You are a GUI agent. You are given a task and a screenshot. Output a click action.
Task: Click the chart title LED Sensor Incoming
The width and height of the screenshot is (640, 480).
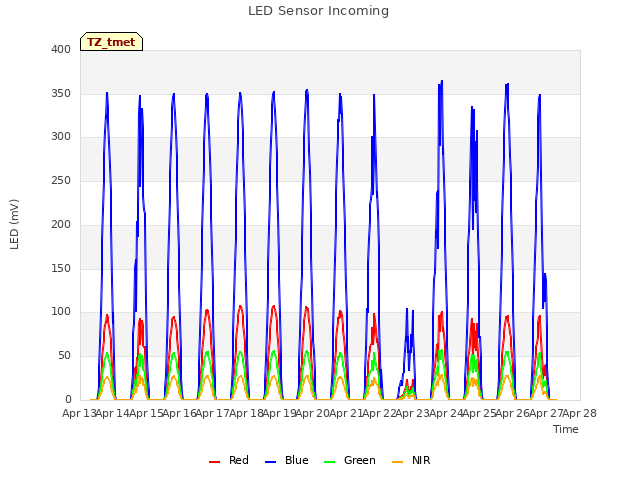(x=318, y=11)
